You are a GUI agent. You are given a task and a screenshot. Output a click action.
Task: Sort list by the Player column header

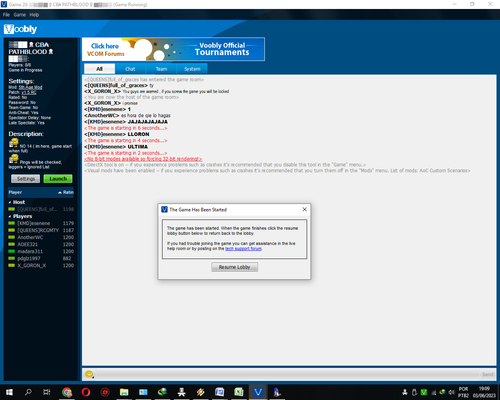(15, 192)
